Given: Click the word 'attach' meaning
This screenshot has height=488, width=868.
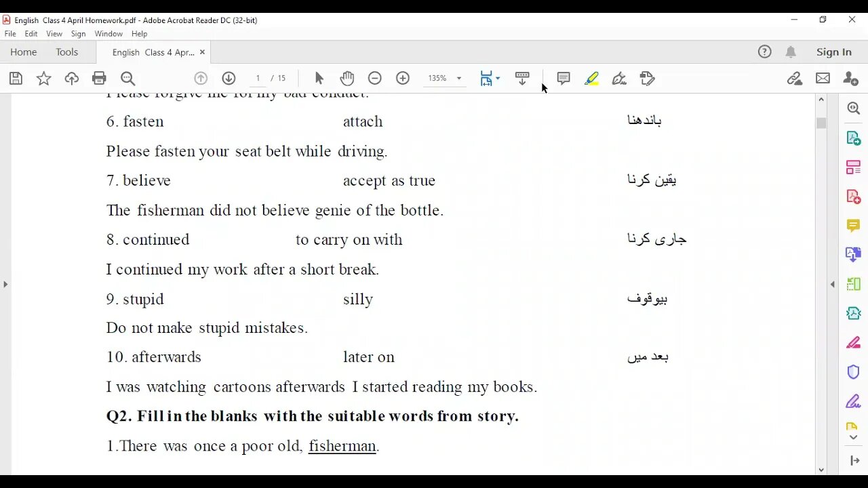Looking at the screenshot, I should (x=363, y=121).
